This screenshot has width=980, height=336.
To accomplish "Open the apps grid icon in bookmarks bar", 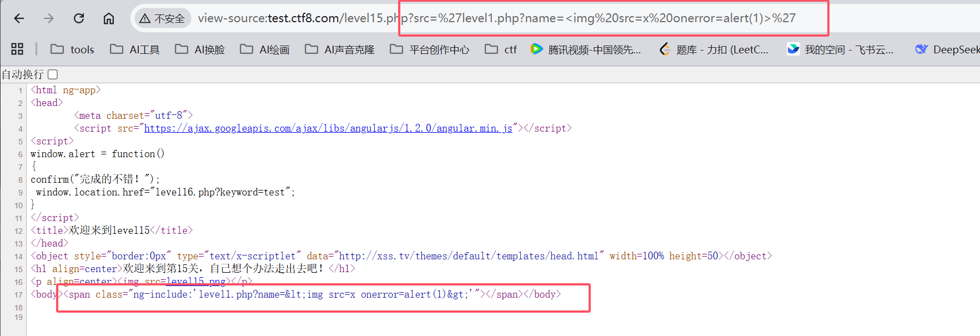I will [x=17, y=49].
